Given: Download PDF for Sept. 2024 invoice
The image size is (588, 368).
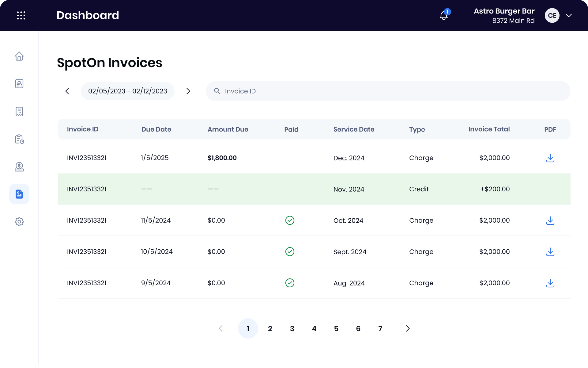Looking at the screenshot, I should [550, 252].
